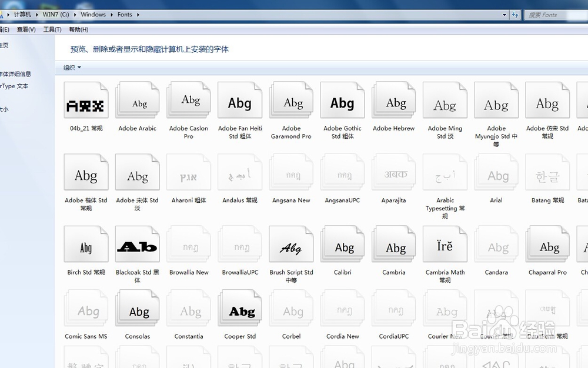Select the Birch Std font icon
The image size is (588, 368).
point(86,243)
